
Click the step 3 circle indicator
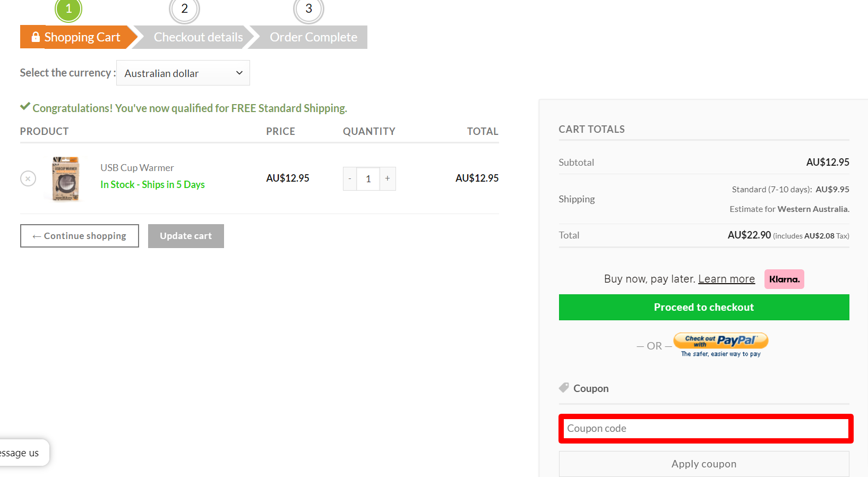(x=309, y=10)
